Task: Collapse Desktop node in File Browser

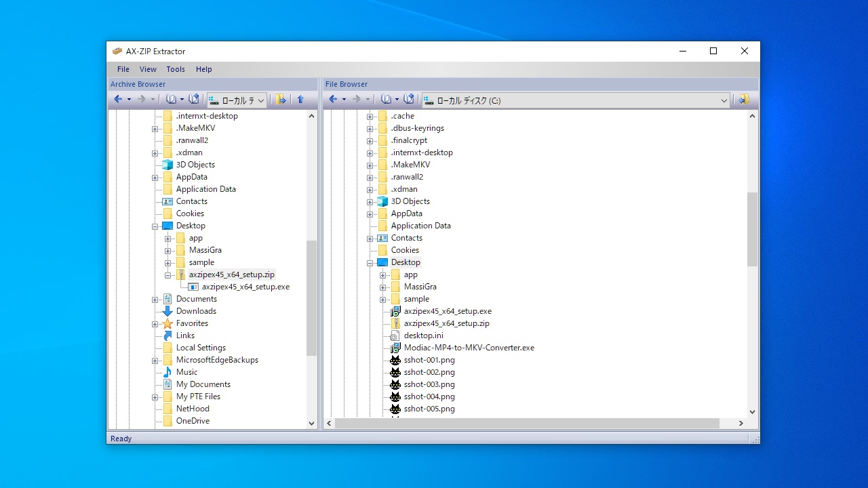Action: click(x=370, y=263)
